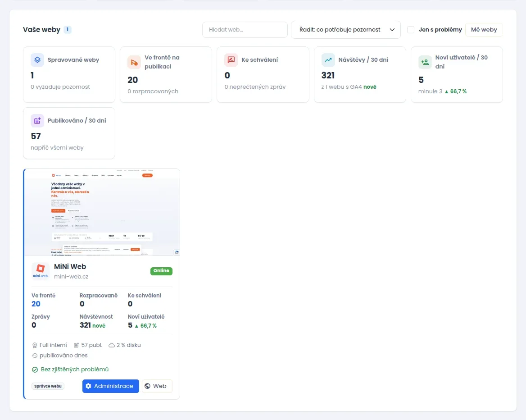526x420 pixels.
Task: Enable the Jen s problémy checkbox
Action: 411,30
